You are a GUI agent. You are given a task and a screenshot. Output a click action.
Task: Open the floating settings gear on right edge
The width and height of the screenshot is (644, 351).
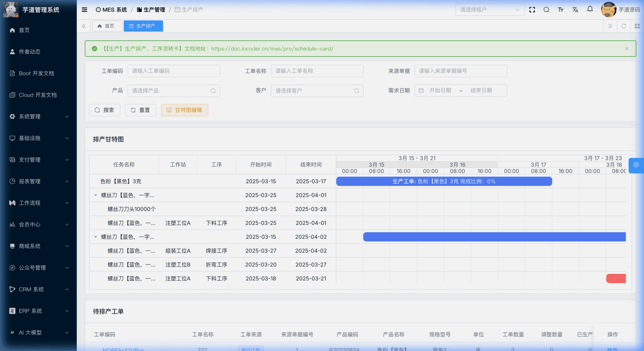(636, 165)
